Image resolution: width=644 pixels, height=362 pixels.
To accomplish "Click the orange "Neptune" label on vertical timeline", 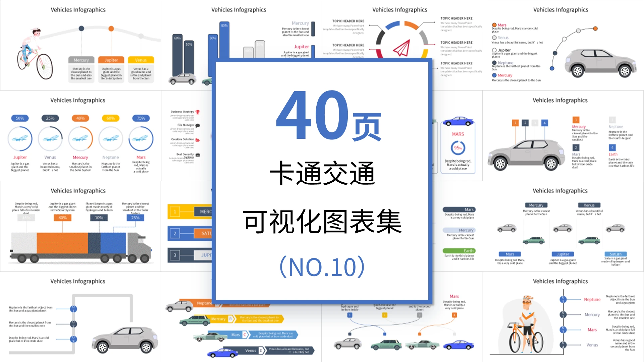I will tap(592, 300).
